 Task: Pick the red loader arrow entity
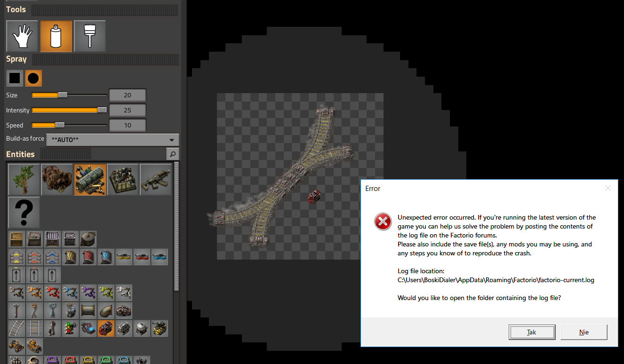(x=35, y=275)
